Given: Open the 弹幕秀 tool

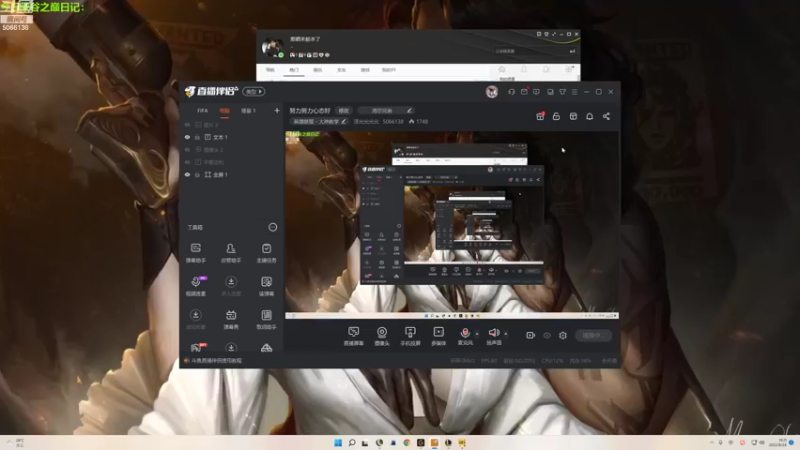Looking at the screenshot, I should tap(231, 319).
